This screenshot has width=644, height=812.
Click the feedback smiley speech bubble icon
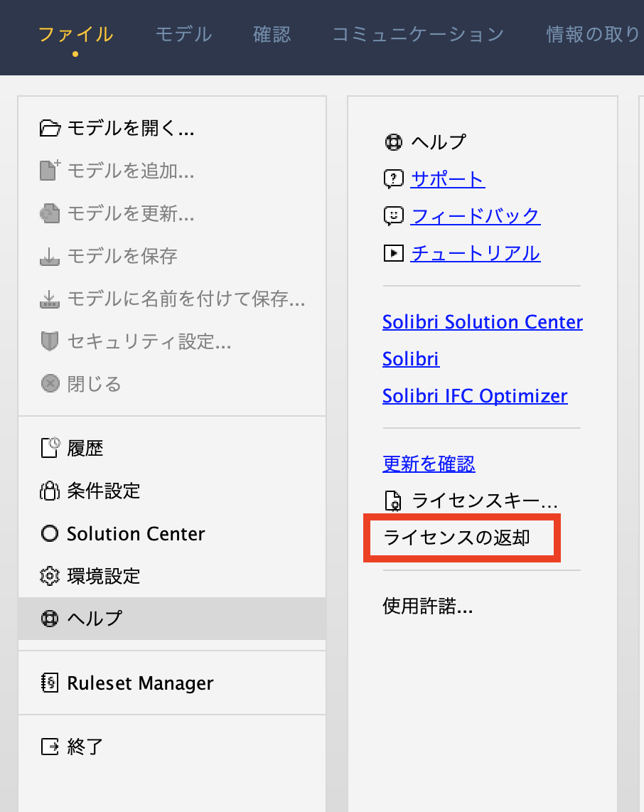coord(394,216)
